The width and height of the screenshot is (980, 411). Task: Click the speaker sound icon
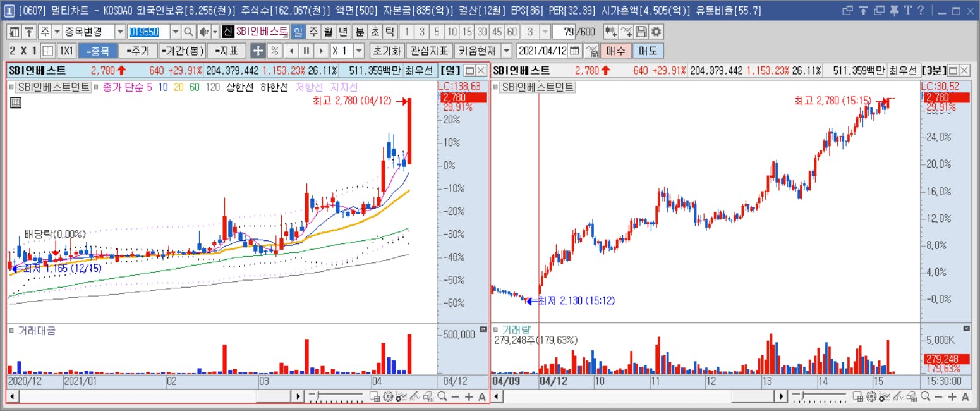[x=203, y=32]
